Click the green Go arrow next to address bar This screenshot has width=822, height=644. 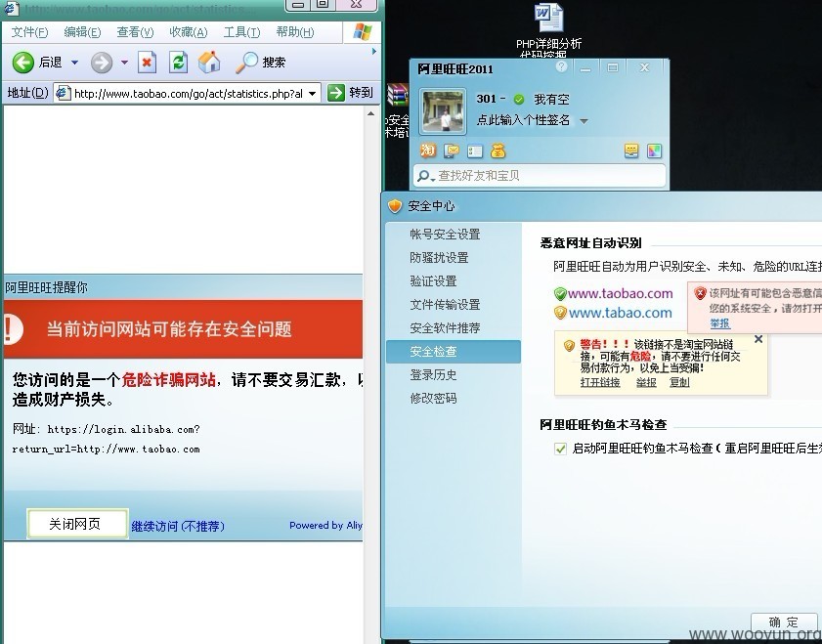coord(336,93)
